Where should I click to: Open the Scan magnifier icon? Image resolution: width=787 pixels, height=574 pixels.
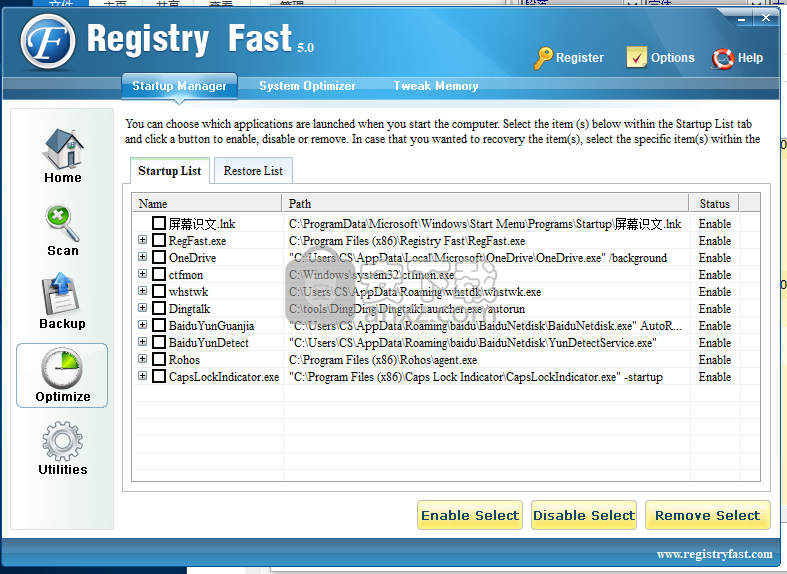63,223
